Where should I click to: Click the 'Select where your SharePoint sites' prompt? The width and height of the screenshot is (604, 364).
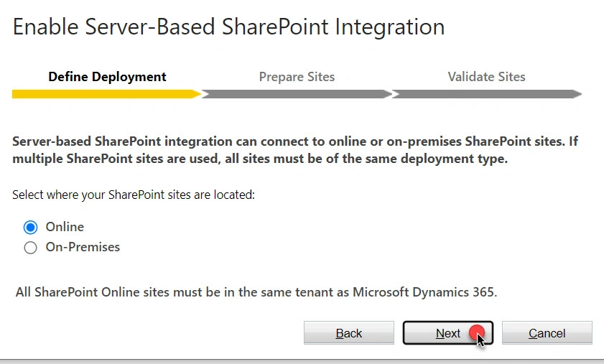134,195
